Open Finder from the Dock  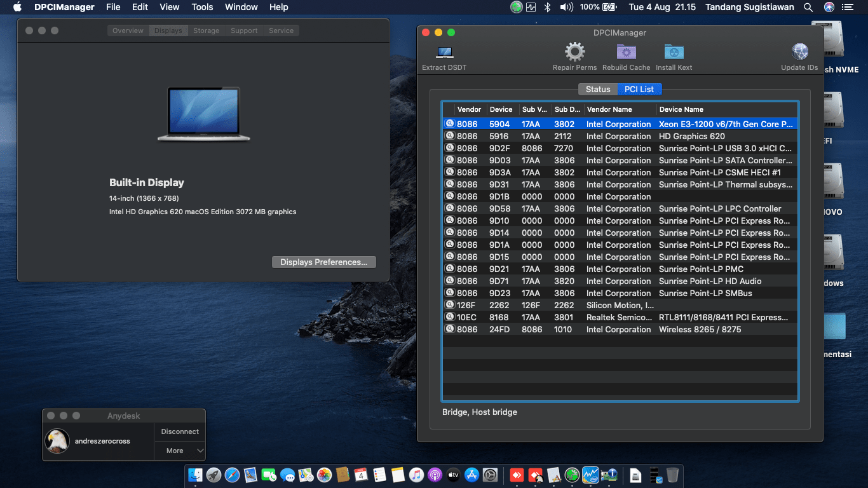[196, 475]
